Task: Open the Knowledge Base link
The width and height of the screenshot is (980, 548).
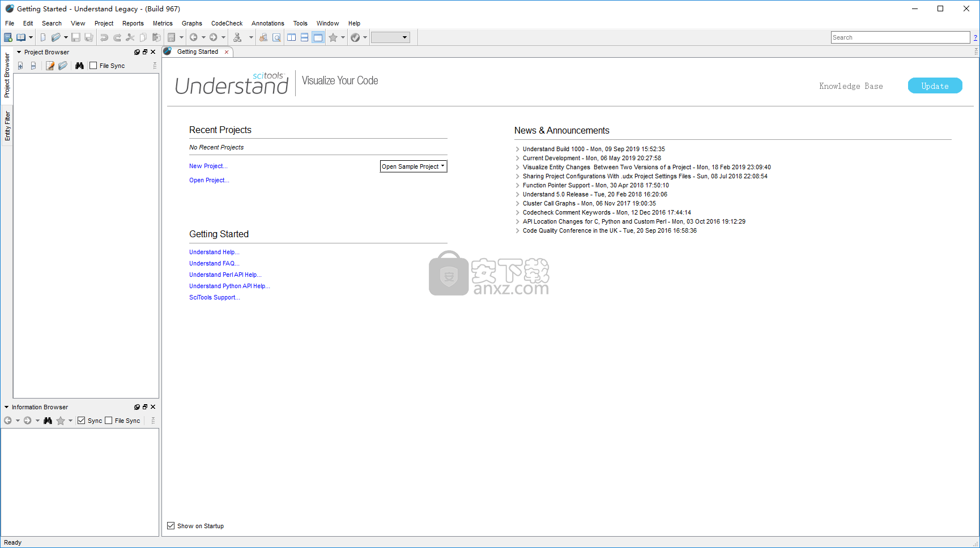Action: (851, 86)
